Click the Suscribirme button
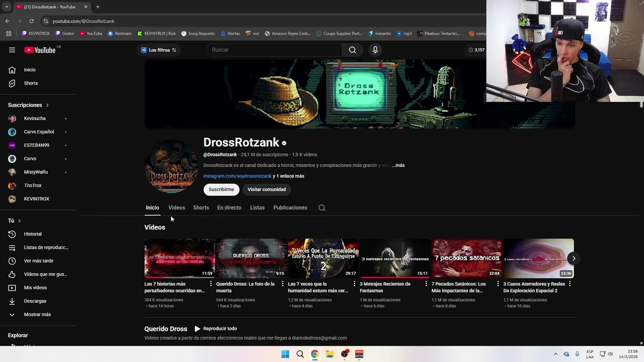 221,190
